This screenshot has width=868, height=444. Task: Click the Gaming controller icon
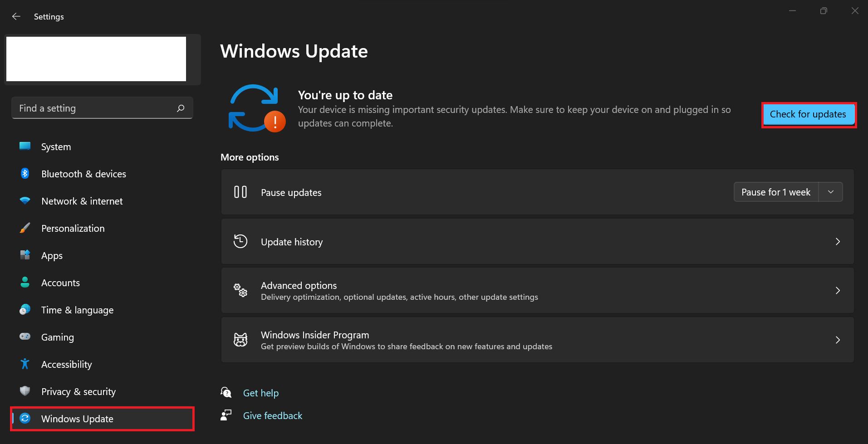[x=25, y=337]
